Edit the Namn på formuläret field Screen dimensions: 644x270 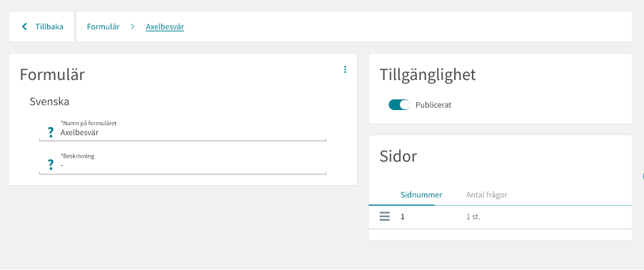pyautogui.click(x=183, y=130)
